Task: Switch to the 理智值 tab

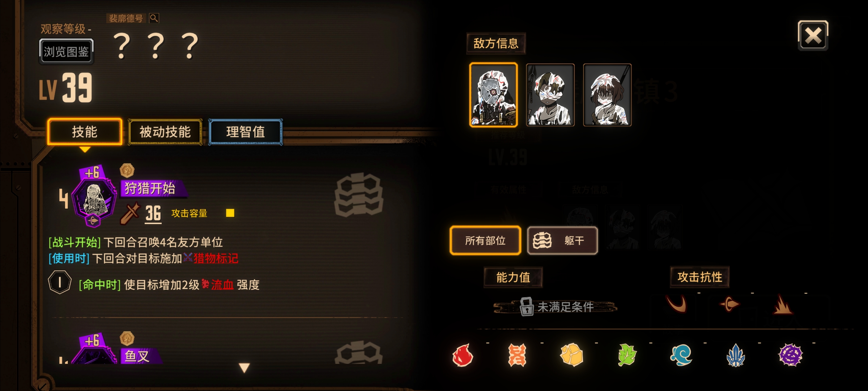Action: [x=246, y=132]
